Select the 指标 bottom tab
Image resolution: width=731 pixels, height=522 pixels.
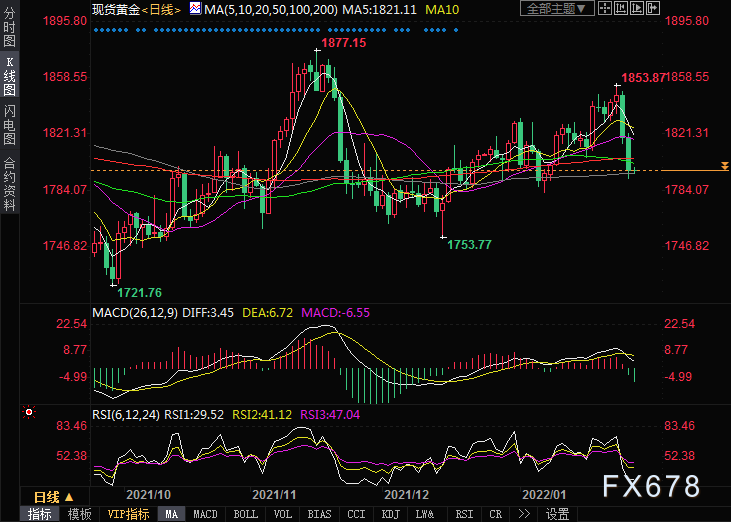tap(40, 514)
